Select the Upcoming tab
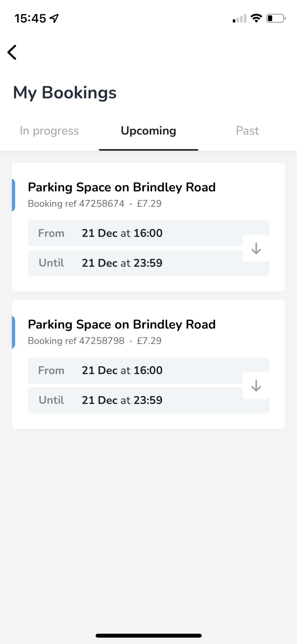297x644 pixels. 148,131
